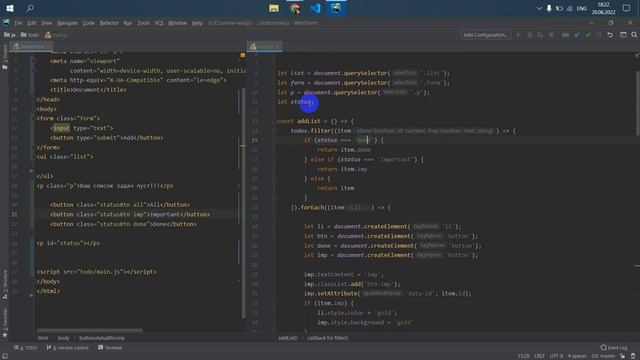
Task: Open the Git: master branch popup
Action: 603,356
